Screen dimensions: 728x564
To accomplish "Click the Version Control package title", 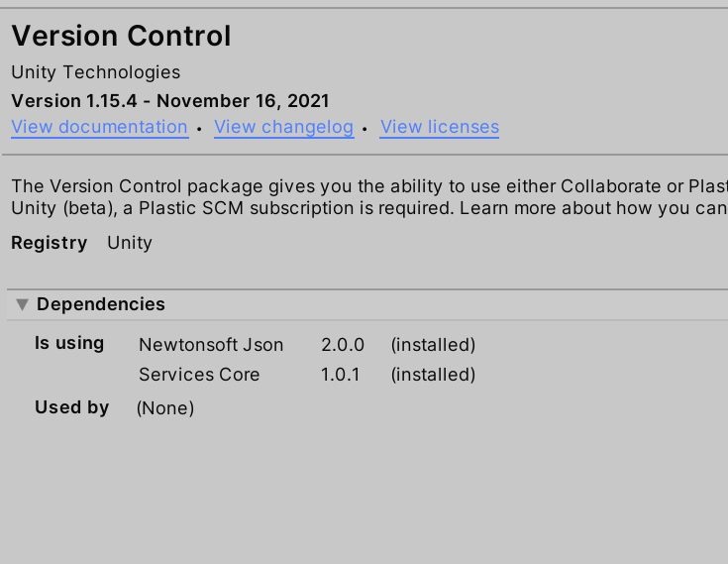I will (121, 37).
